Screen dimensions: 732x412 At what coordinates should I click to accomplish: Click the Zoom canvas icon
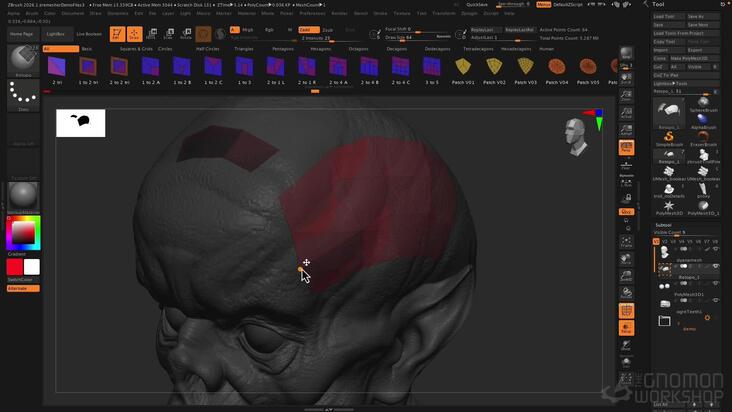pos(626,96)
